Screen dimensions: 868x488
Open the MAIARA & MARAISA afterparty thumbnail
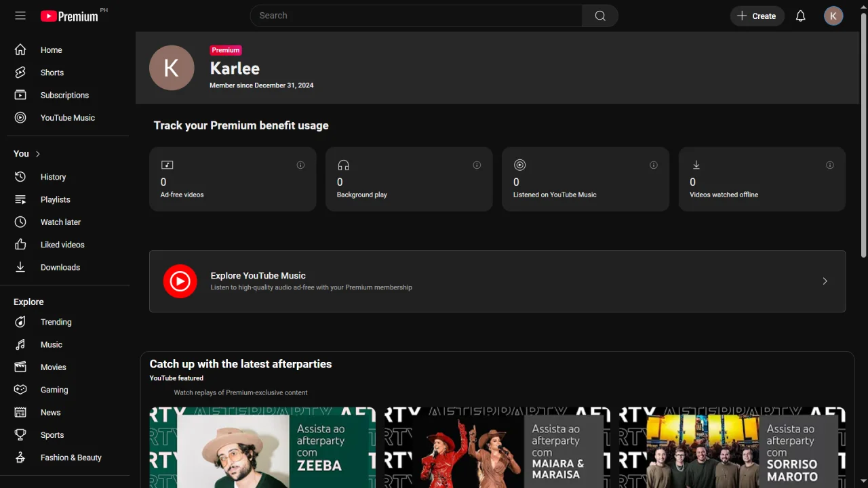click(497, 447)
